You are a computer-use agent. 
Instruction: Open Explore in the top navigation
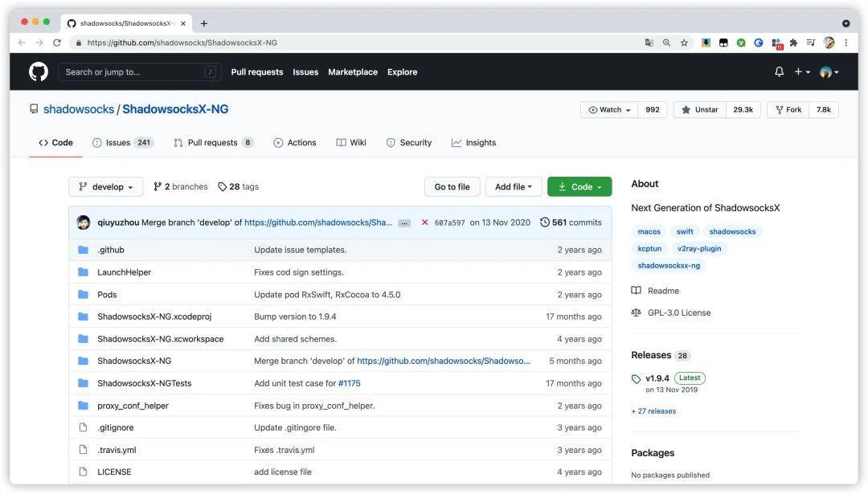coord(403,72)
